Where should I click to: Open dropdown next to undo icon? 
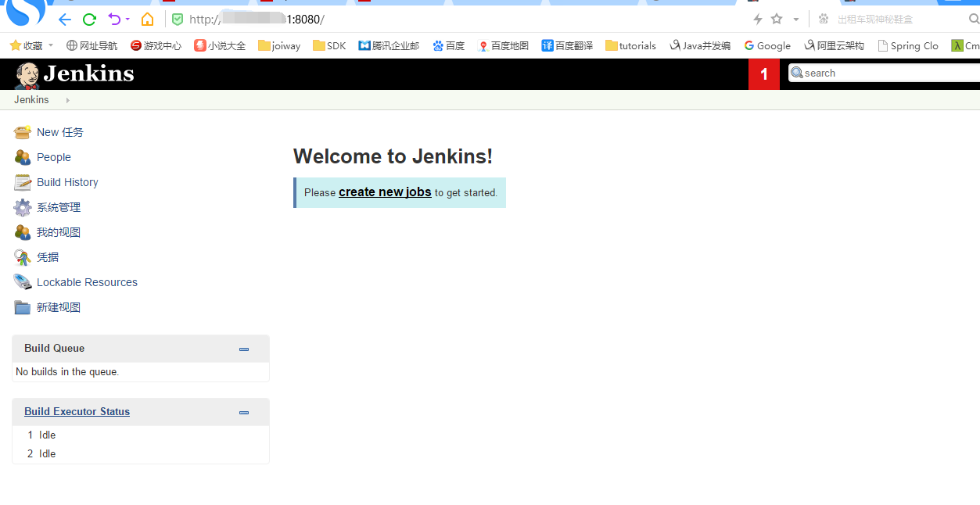coord(127,20)
